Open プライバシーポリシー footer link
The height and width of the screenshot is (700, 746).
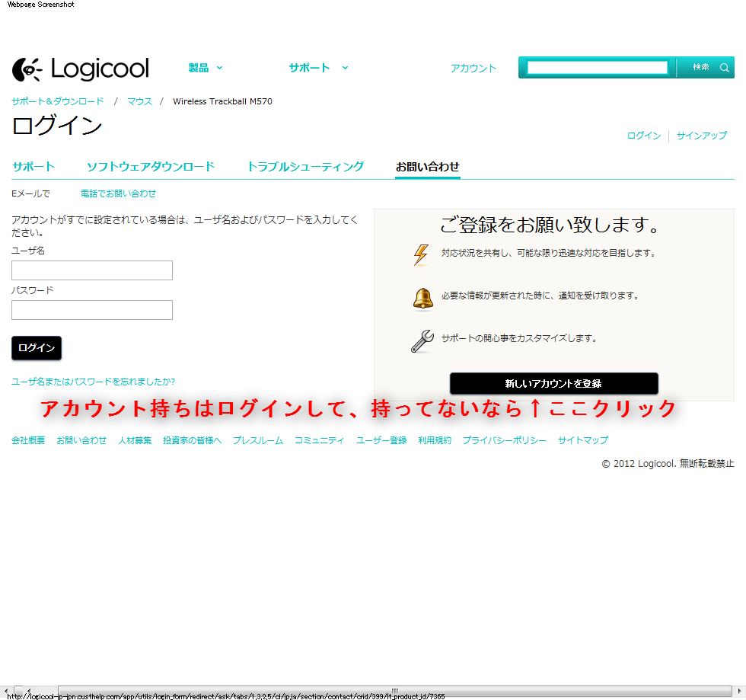pos(504,440)
